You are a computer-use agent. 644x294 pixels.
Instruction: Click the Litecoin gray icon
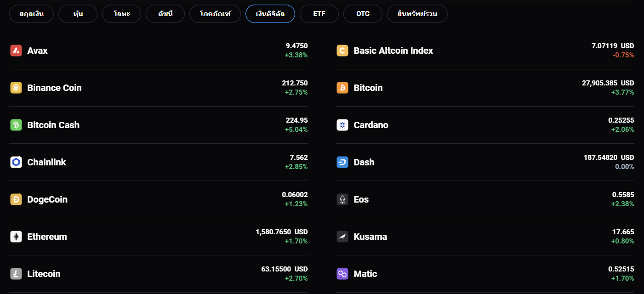[x=16, y=274]
